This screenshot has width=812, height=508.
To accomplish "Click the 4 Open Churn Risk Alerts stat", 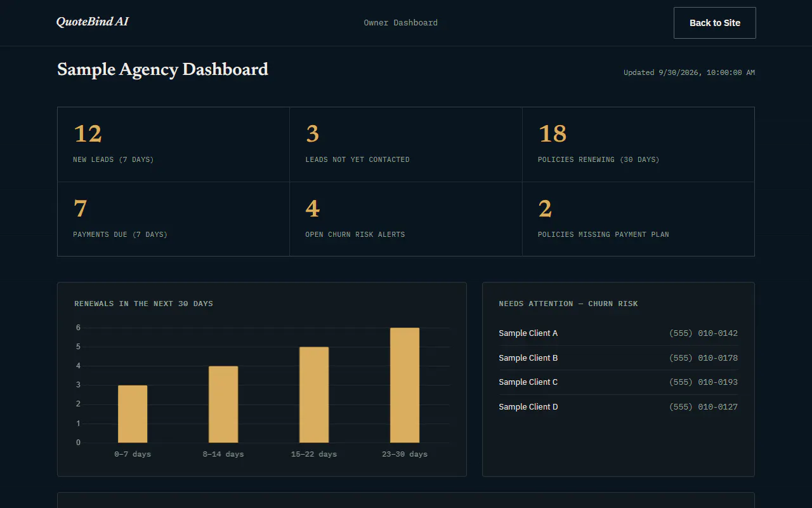I will tap(406, 219).
